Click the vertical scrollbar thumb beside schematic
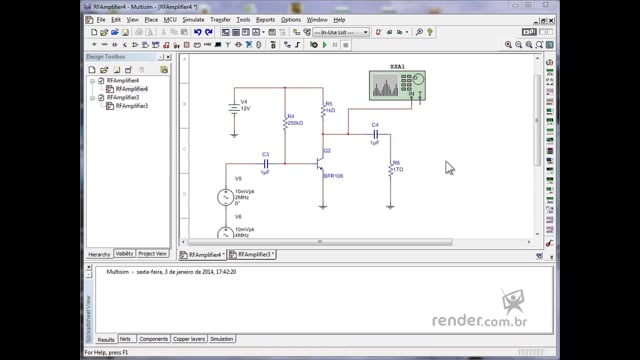This screenshot has width=640, height=360. pyautogui.click(x=537, y=120)
